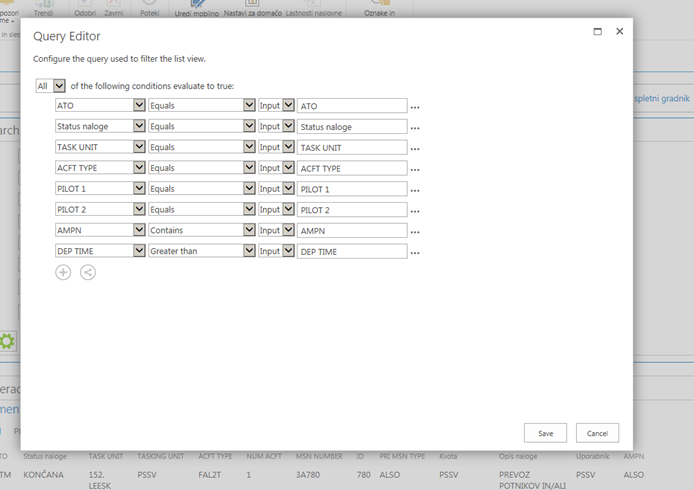The height and width of the screenshot is (490, 694).
Task: Open ellipsis menu for AMPN condition
Action: [415, 232]
